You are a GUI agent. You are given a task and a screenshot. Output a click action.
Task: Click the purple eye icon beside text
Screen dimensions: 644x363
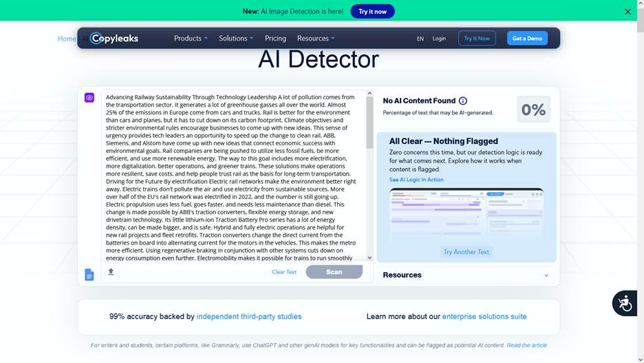tap(89, 98)
